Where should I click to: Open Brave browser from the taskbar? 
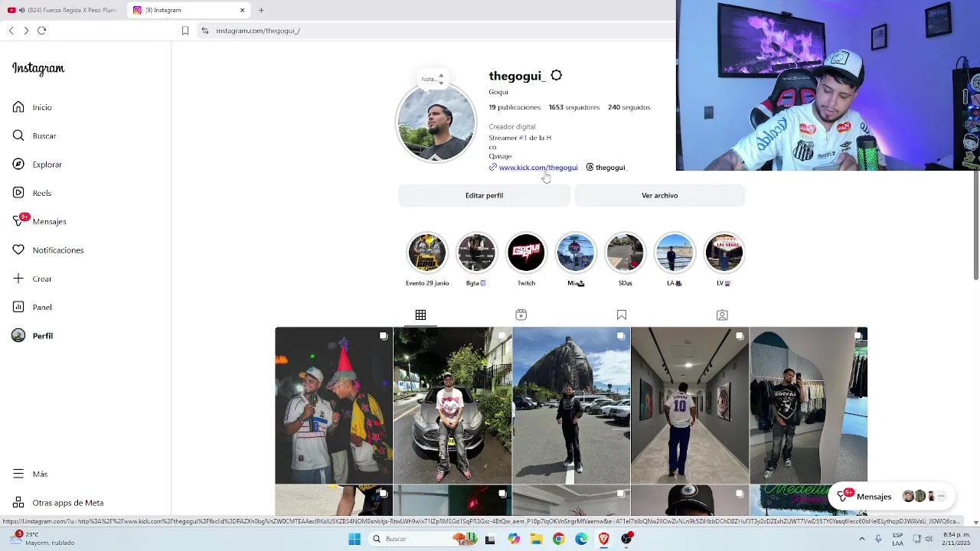point(604,539)
